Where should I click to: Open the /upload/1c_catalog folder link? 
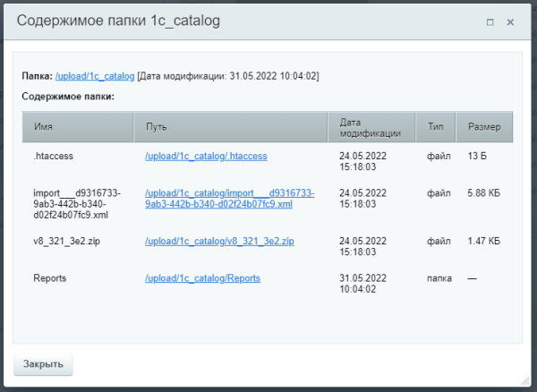coord(95,77)
